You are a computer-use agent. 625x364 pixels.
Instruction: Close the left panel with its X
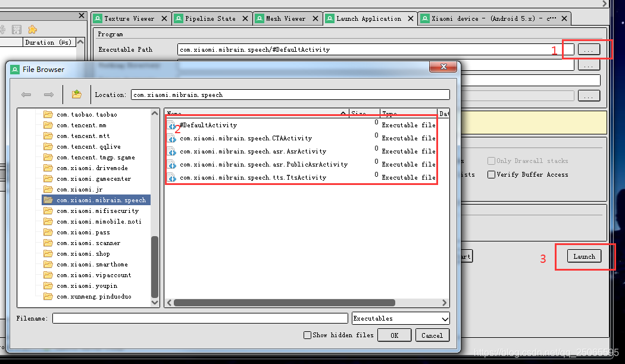(82, 15)
